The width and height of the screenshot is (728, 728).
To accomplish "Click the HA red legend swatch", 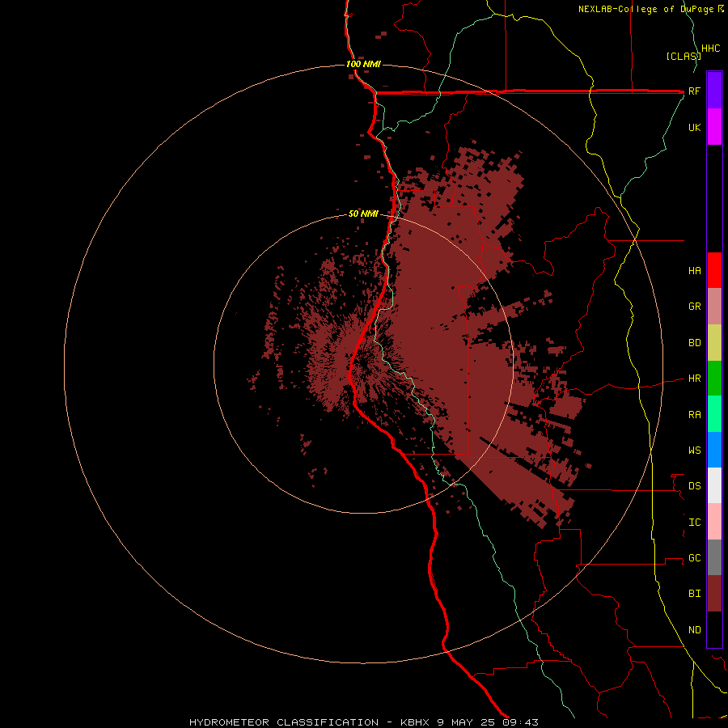I will pos(714,270).
